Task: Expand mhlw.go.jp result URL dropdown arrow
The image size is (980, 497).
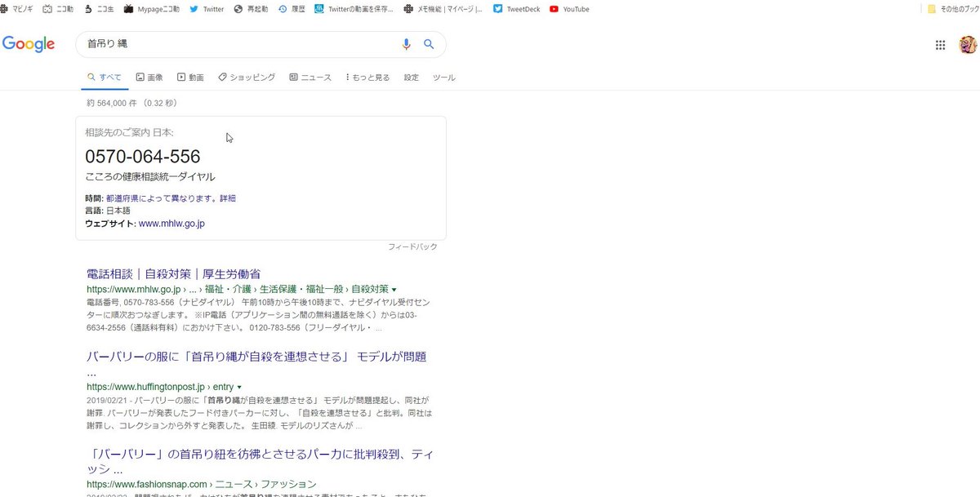Action: click(394, 290)
